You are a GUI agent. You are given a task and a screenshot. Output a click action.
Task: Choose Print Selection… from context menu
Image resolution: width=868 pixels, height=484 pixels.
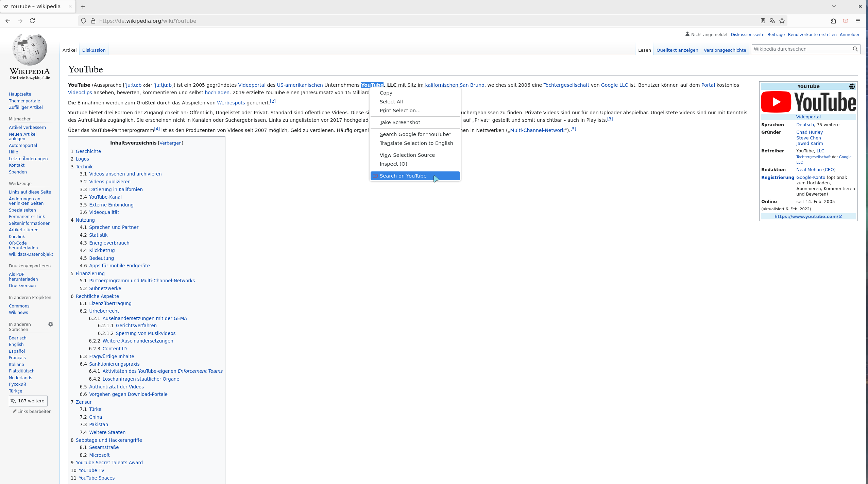[x=415, y=111]
